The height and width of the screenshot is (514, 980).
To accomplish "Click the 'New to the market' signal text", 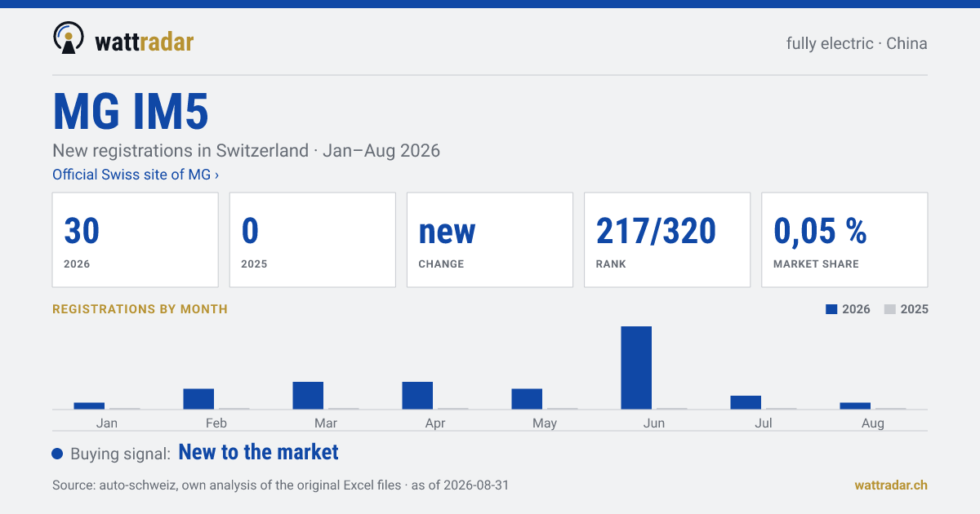I will click(258, 452).
